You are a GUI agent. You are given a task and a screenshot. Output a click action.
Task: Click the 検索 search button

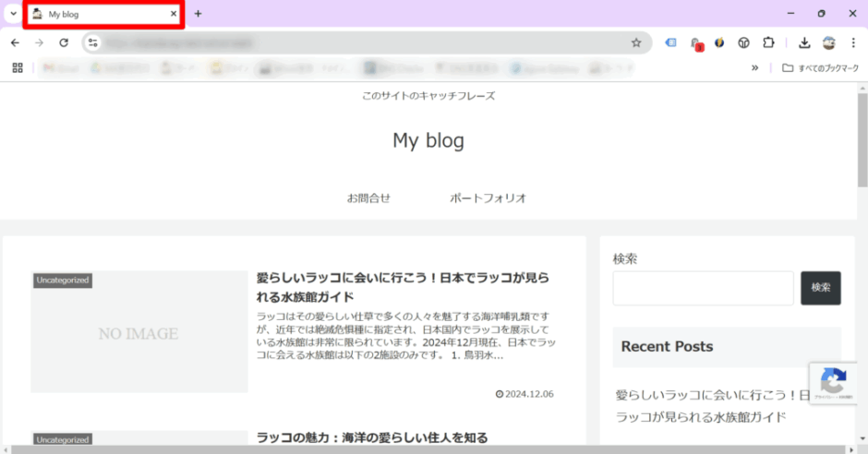(x=820, y=288)
